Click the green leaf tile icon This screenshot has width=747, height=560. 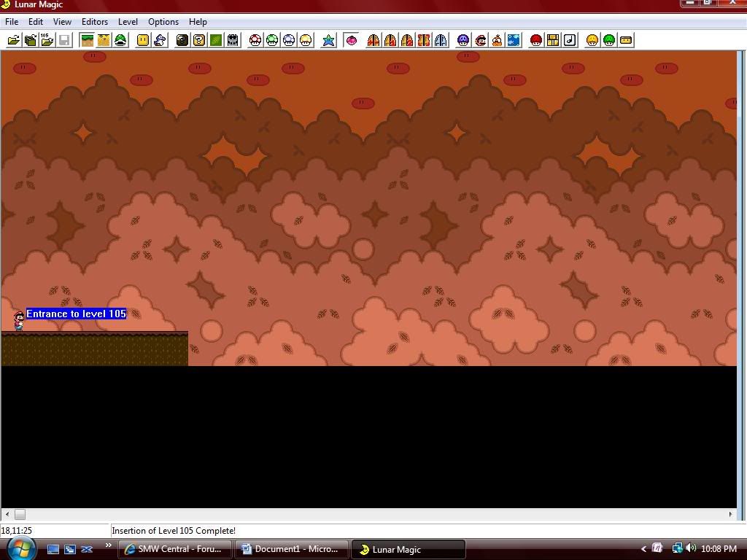click(216, 41)
